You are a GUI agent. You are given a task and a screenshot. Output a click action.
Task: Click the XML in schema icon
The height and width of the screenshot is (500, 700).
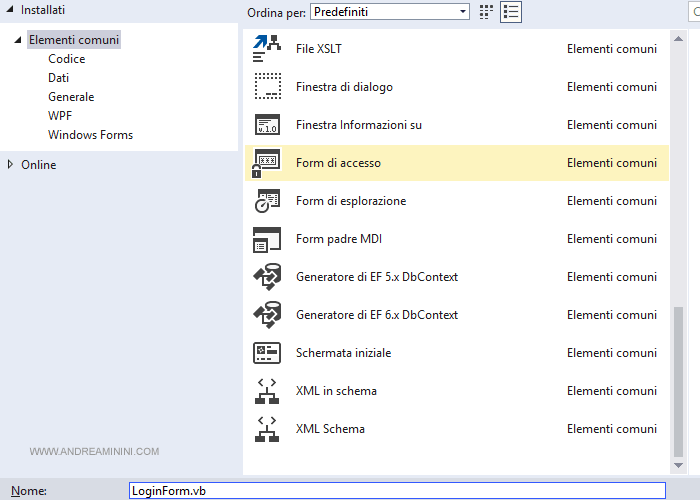(x=267, y=391)
